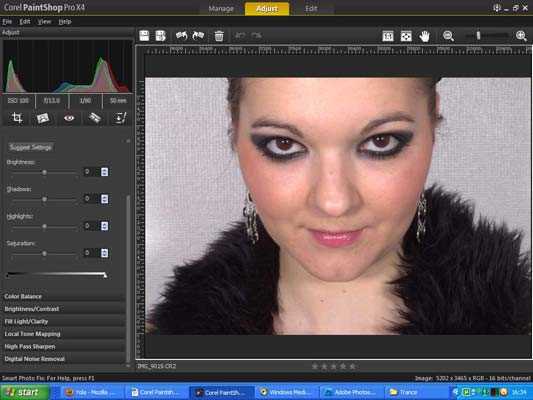This screenshot has width=533, height=400.
Task: Open Mozilla taskbar button
Action: coord(91,392)
